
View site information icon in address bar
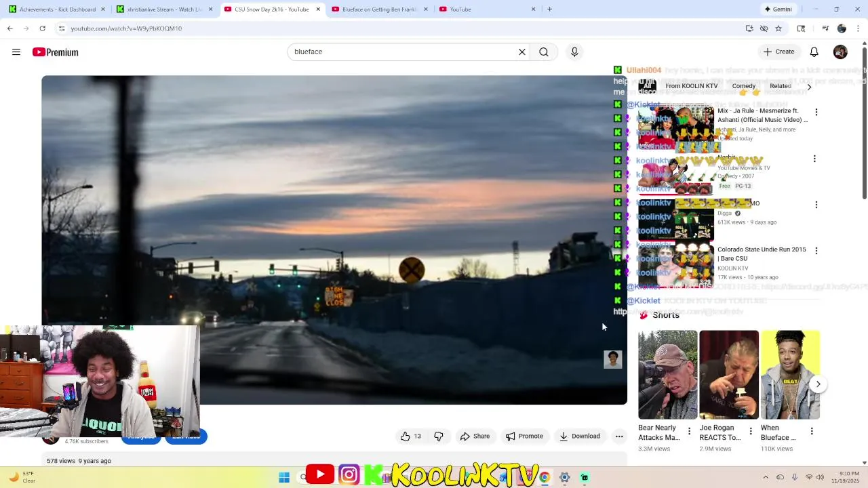point(62,28)
